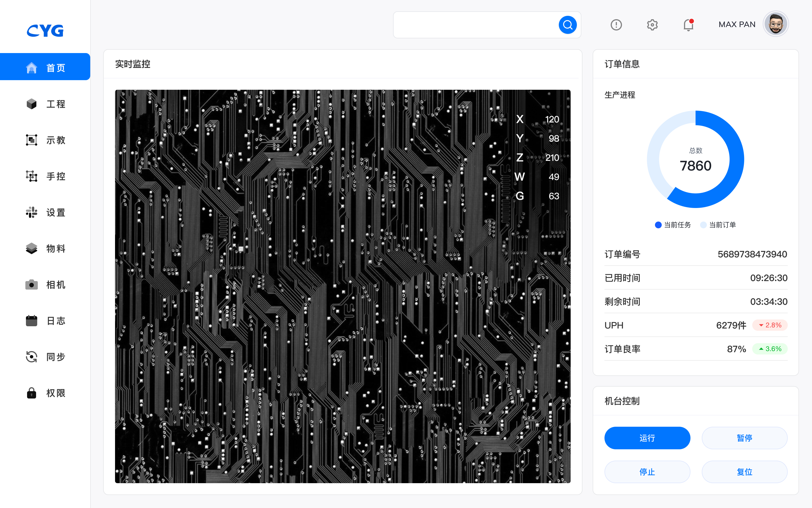The height and width of the screenshot is (508, 812).
Task: Click the 停止 button
Action: point(647,472)
